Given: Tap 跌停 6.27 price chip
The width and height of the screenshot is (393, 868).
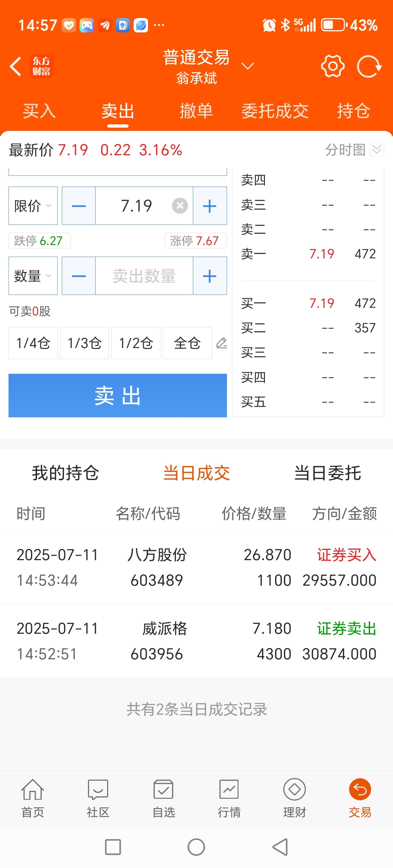Looking at the screenshot, I should [x=39, y=241].
